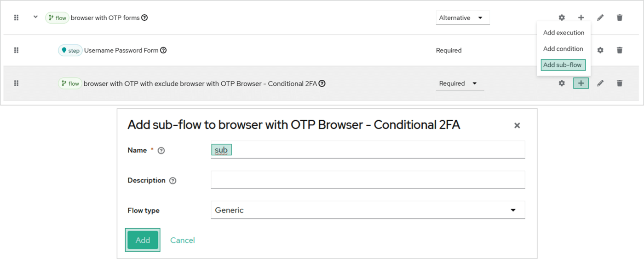
Task: Click the Description input field
Action: click(368, 180)
